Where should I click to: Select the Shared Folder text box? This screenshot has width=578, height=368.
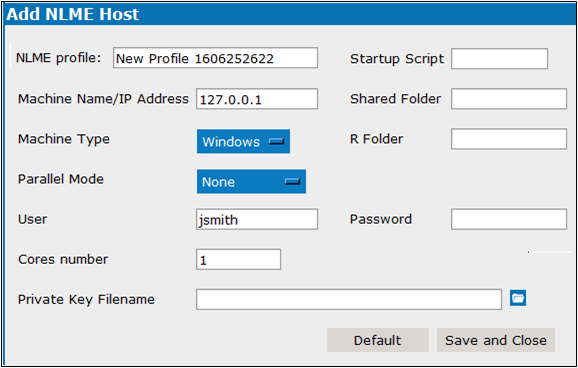pyautogui.click(x=509, y=99)
